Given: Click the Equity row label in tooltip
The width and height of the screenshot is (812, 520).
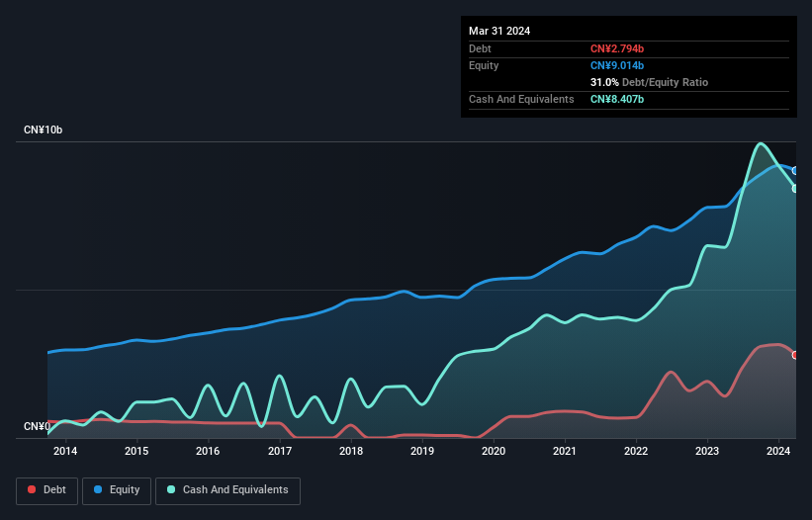Looking at the screenshot, I should pyautogui.click(x=484, y=65).
